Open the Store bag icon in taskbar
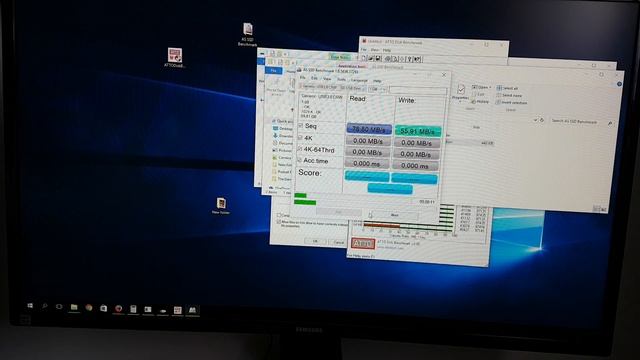 coord(104,308)
